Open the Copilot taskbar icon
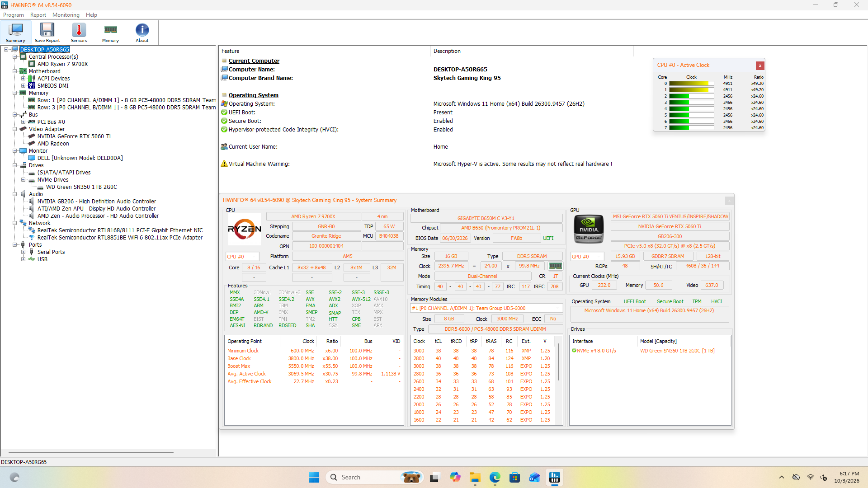This screenshot has width=868, height=488. click(x=455, y=477)
